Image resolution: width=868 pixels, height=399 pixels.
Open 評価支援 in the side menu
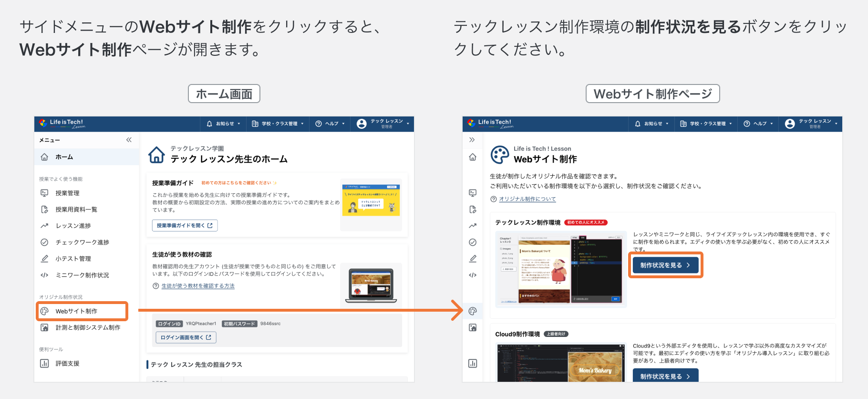tap(87, 364)
